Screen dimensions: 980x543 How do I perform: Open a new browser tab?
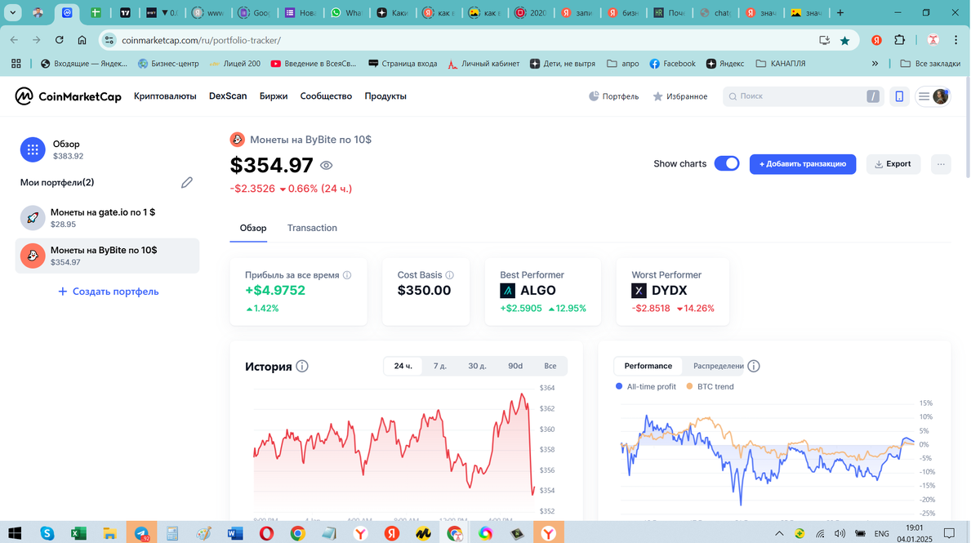click(x=840, y=13)
